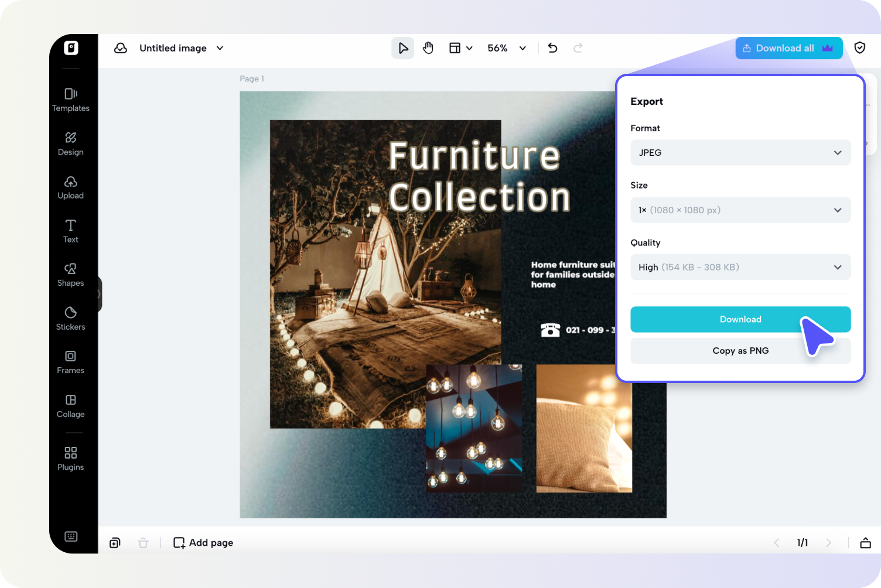
Task: Open the Design panel
Action: pos(70,144)
